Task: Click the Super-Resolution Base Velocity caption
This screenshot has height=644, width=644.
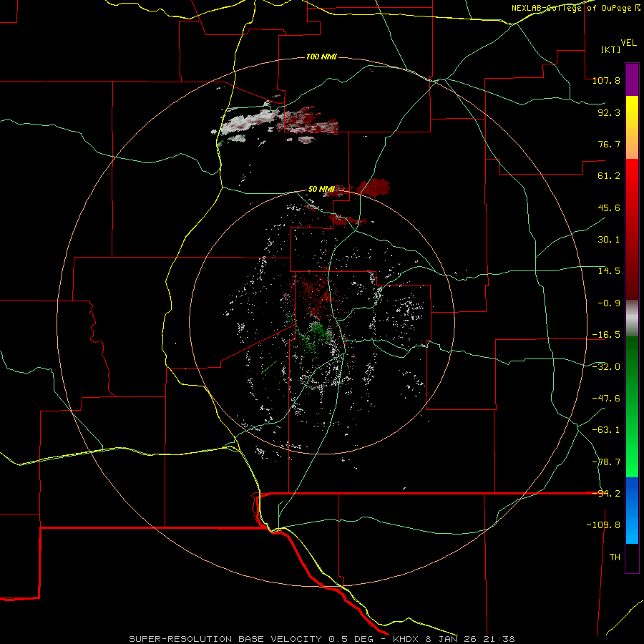Action: tap(321, 639)
